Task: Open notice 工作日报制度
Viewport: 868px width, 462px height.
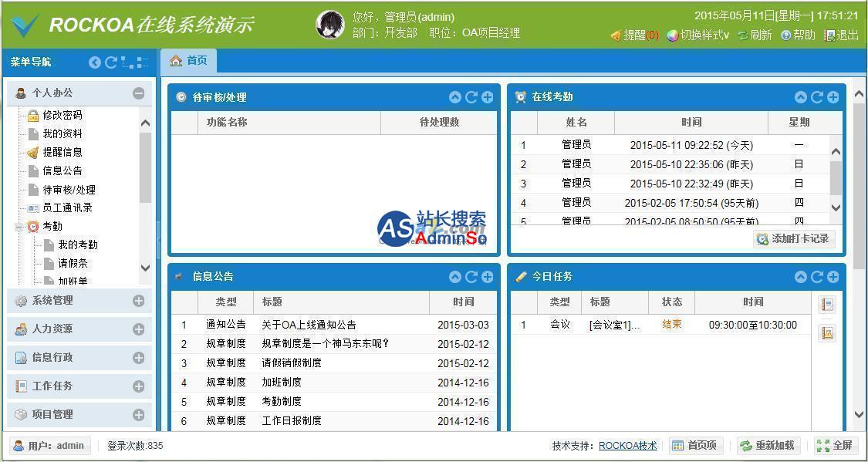Action: (291, 420)
